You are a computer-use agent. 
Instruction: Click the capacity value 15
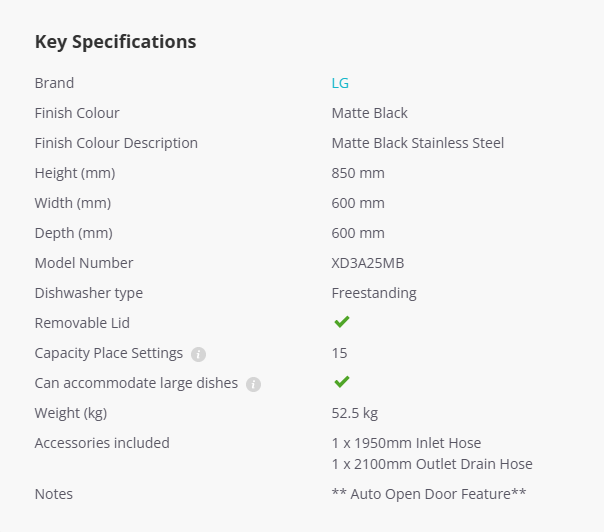coord(339,353)
